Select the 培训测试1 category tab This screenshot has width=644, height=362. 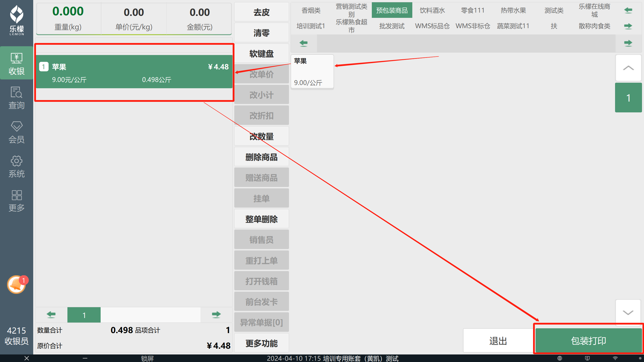[x=311, y=26]
